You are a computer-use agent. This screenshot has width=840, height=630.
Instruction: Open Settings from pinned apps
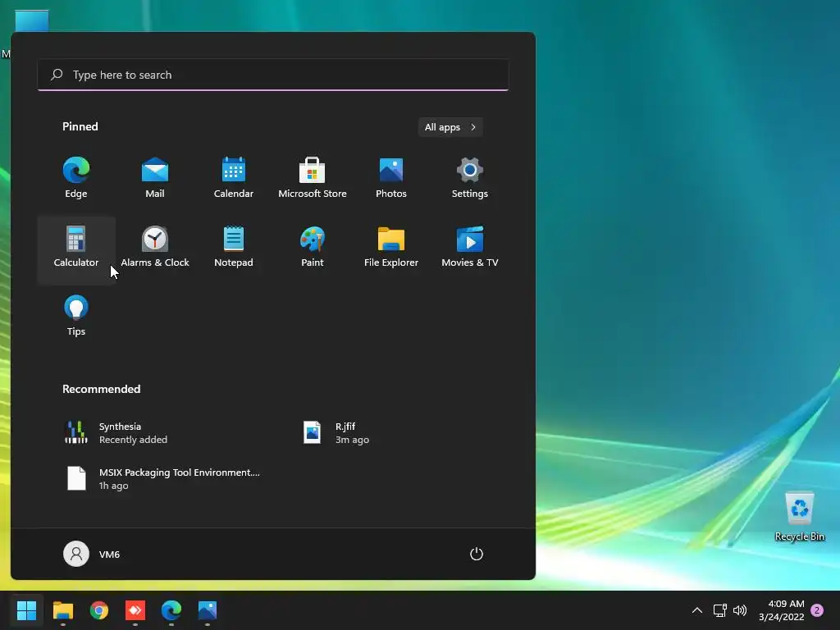470,178
